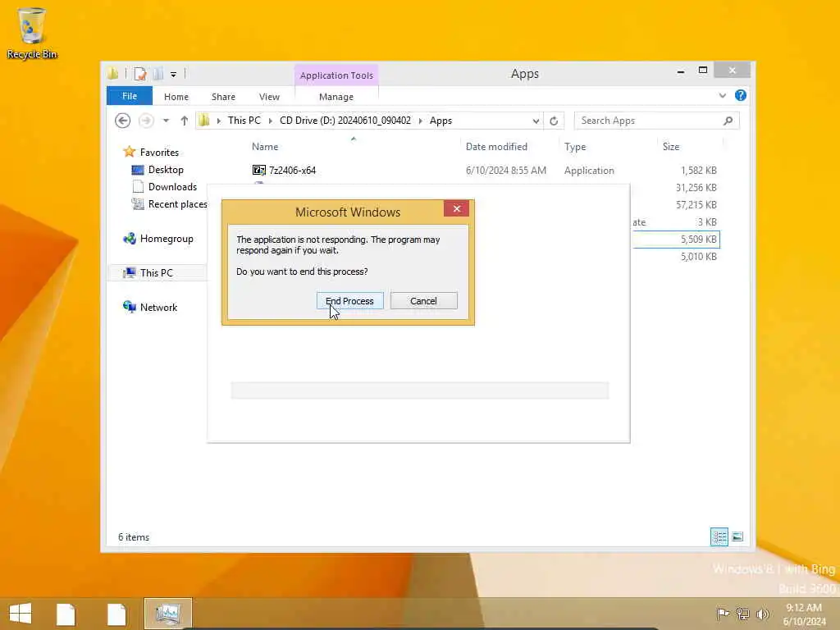Click the first blank-page taskbar icon
Viewport: 840px width, 630px height.
tap(66, 614)
